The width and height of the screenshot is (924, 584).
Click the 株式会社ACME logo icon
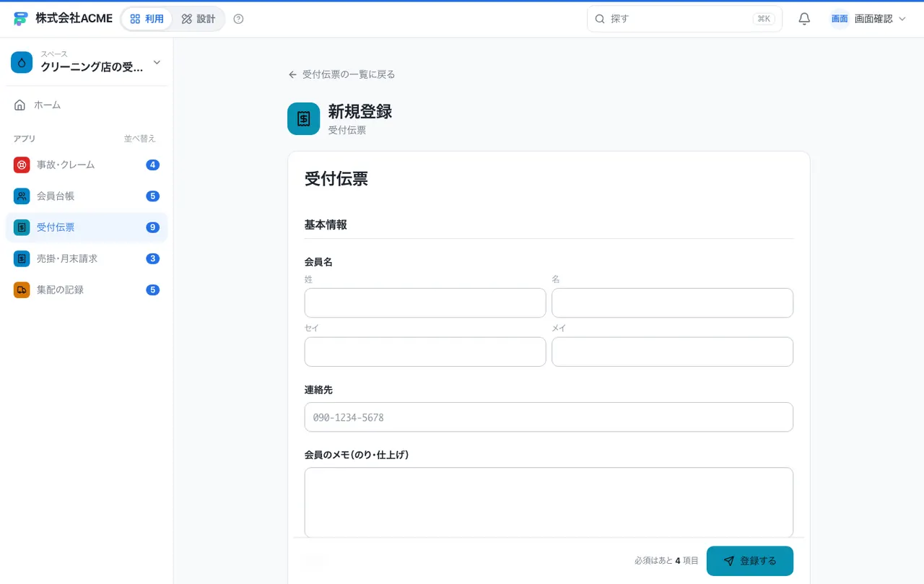coord(21,19)
